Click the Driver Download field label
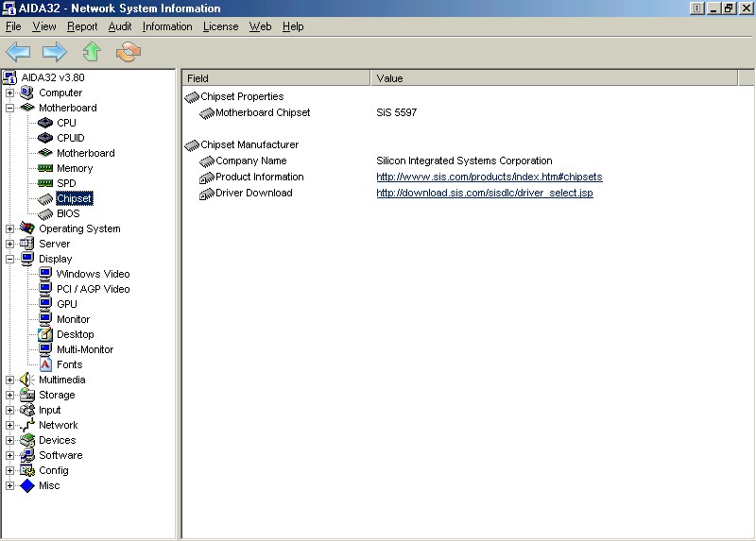 253,193
